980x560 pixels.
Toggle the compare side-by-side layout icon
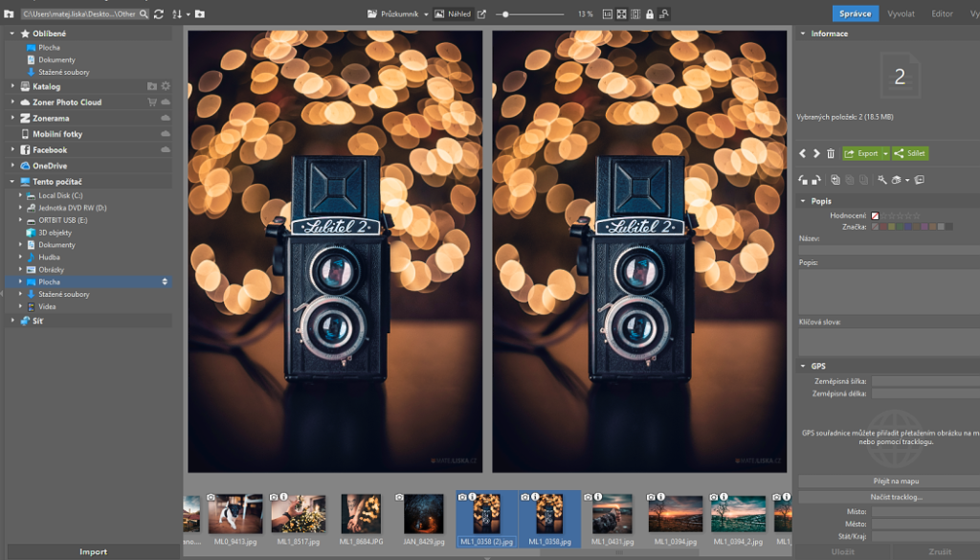(635, 13)
